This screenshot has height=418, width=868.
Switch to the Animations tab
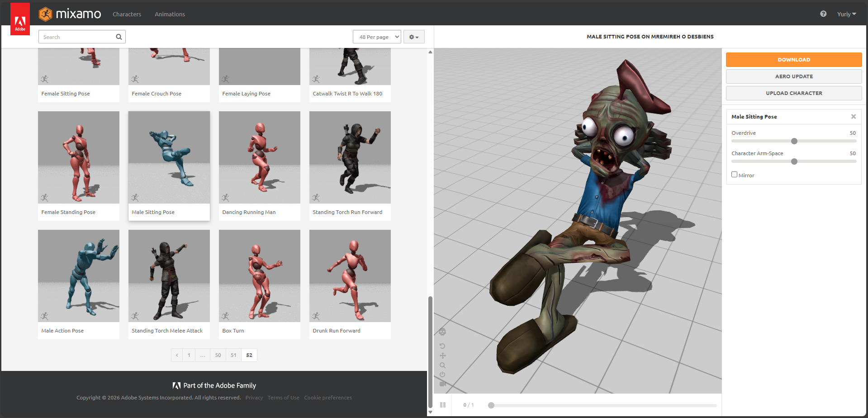[170, 14]
